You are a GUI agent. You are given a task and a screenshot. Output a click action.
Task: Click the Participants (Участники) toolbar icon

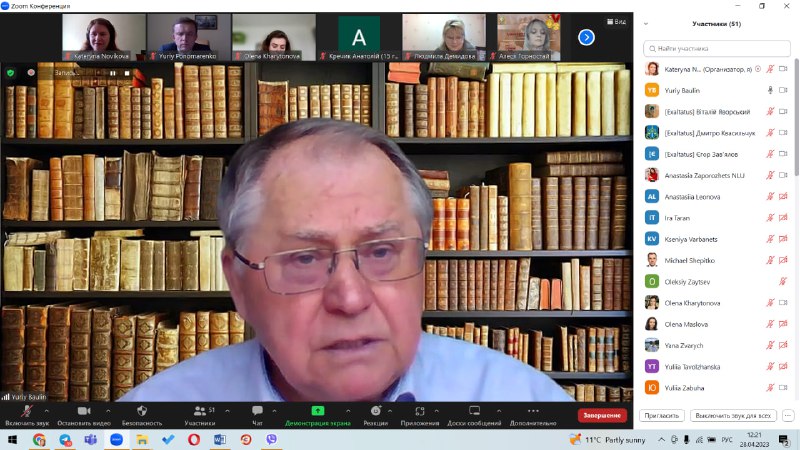click(199, 411)
